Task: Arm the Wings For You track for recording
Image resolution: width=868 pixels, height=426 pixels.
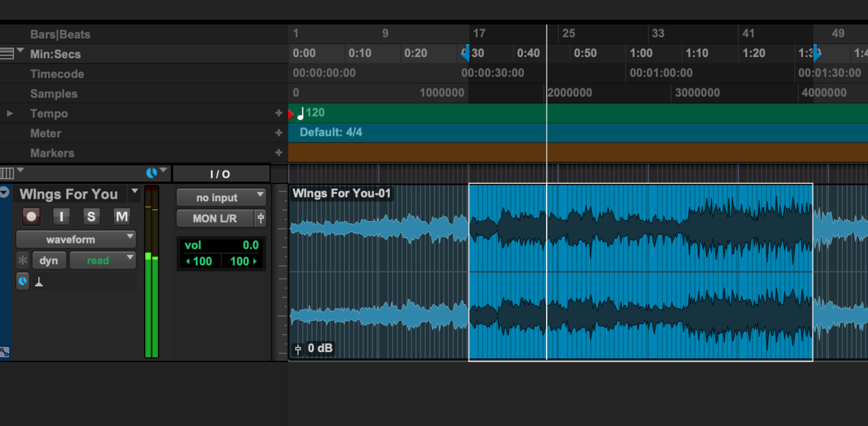Action: click(x=31, y=216)
